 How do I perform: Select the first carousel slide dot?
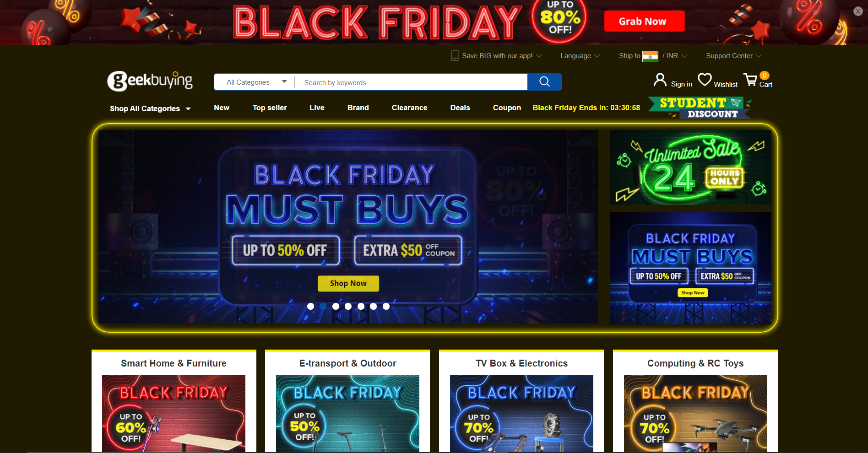pyautogui.click(x=310, y=306)
